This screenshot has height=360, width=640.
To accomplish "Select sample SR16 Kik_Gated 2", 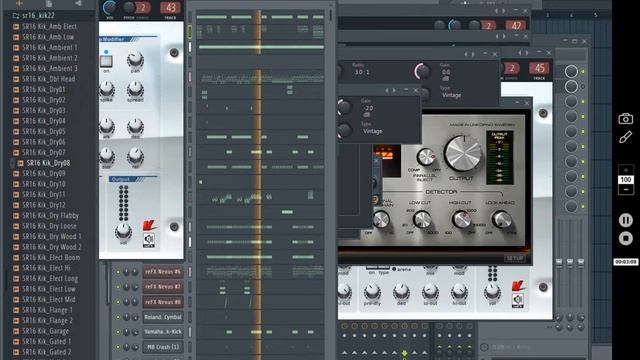I will [47, 352].
